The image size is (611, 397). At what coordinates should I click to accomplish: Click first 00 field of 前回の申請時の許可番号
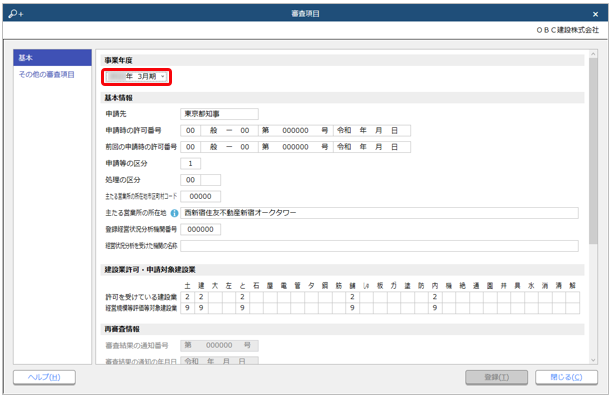click(x=191, y=147)
